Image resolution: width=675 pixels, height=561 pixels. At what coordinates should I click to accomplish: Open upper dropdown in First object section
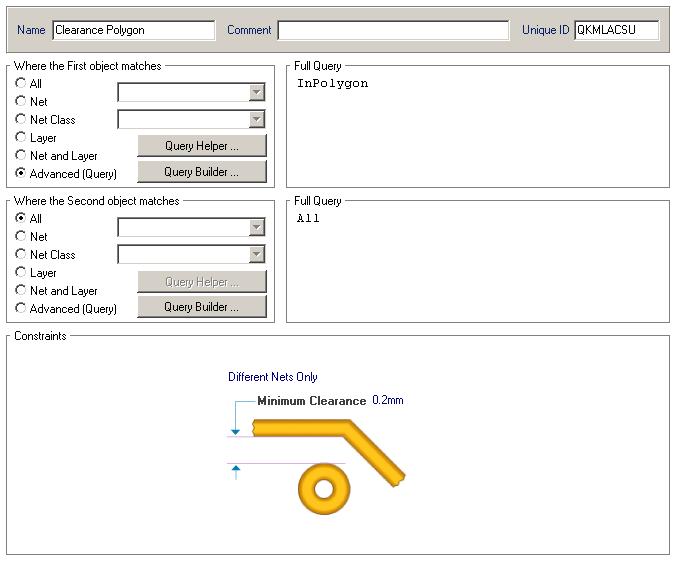point(257,92)
